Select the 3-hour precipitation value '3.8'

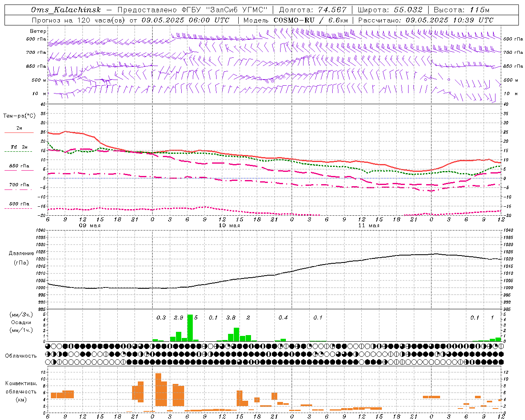coord(231,318)
